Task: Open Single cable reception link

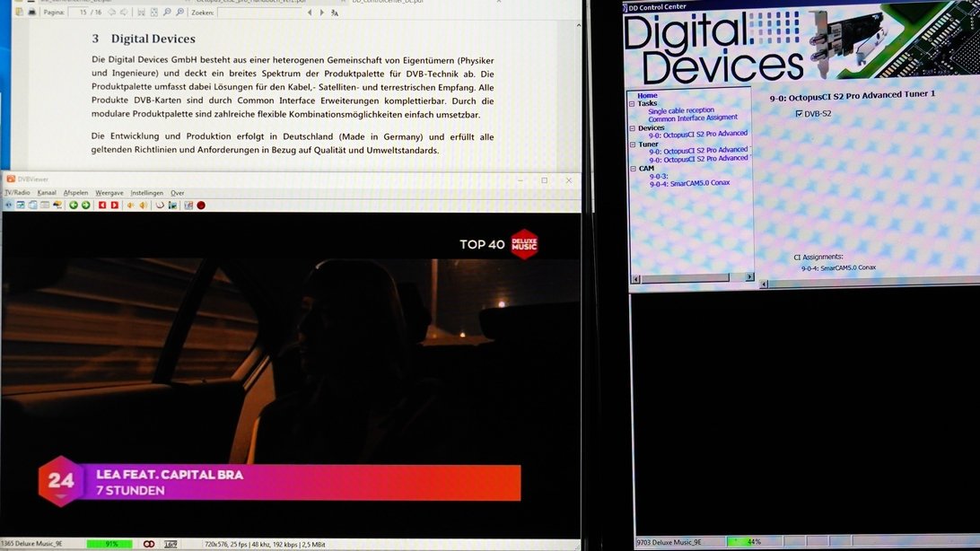Action: pos(681,110)
